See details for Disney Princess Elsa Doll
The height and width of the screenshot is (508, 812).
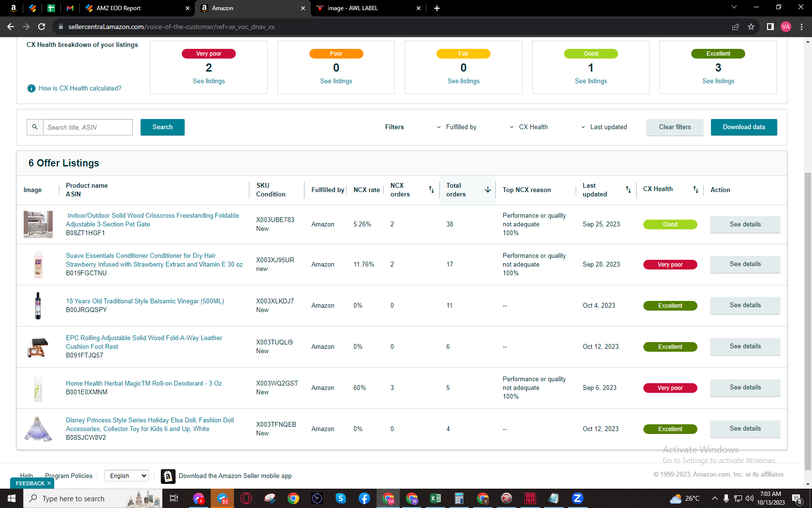coord(745,429)
